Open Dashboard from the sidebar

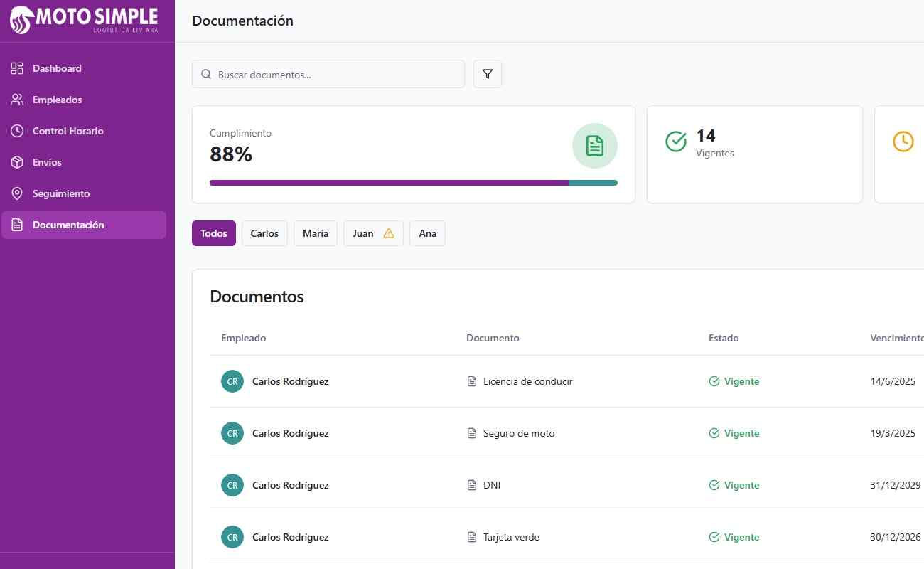click(84, 68)
